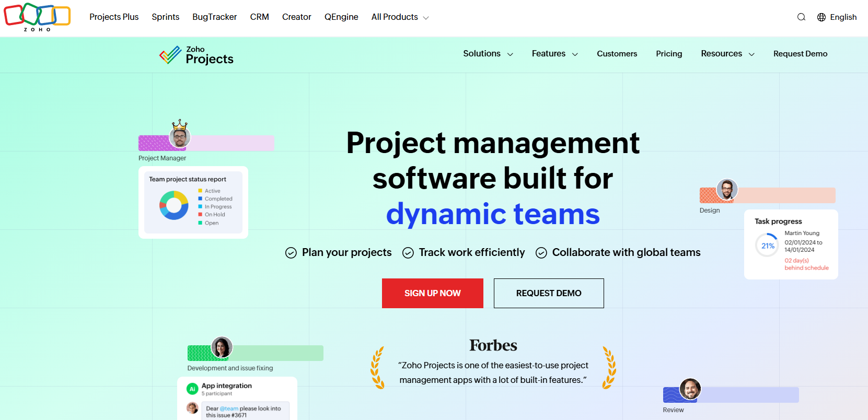Screen dimensions: 868x420
Task: Click the green AI badge in App integration
Action: coord(192,389)
